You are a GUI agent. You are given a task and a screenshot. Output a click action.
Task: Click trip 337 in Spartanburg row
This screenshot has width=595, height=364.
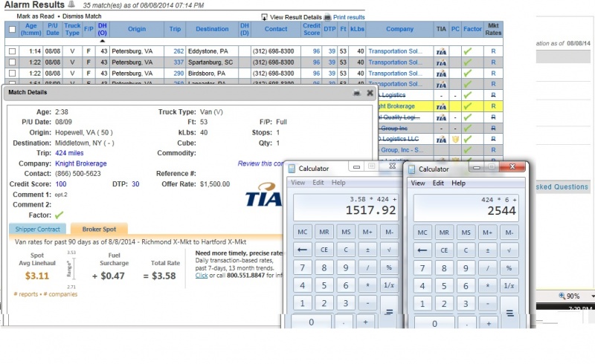point(178,62)
